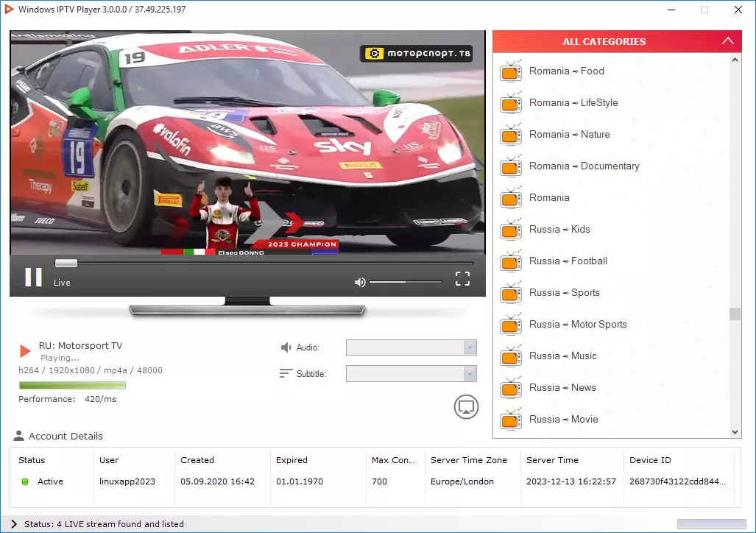This screenshot has height=533, width=756.
Task: Click the video playback area
Action: click(247, 142)
